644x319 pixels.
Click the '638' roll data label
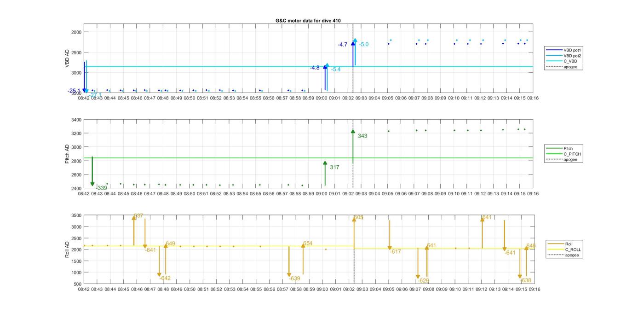pyautogui.click(x=526, y=281)
